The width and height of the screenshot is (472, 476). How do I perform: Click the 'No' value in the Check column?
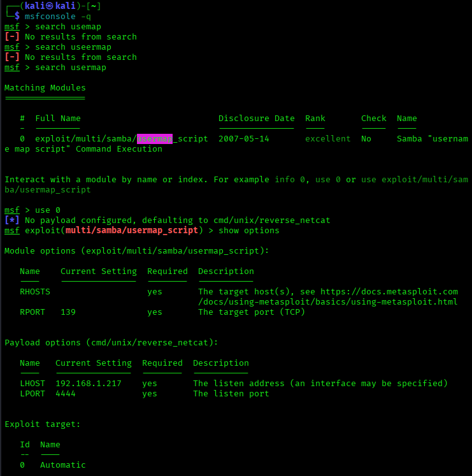[366, 139]
